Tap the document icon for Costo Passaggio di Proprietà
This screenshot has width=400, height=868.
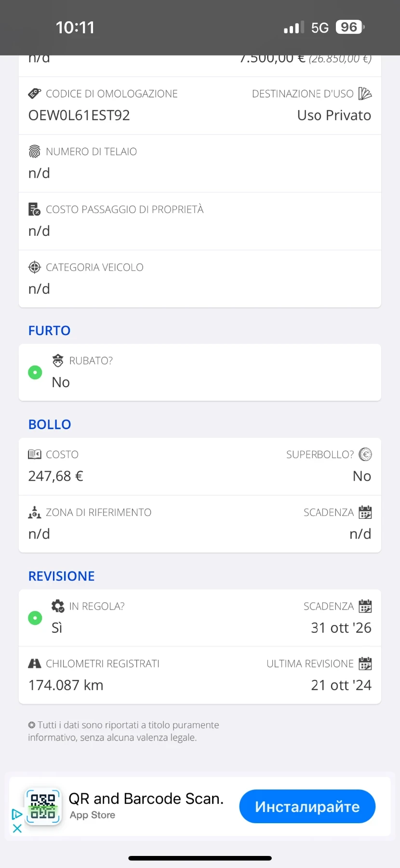[x=35, y=209]
